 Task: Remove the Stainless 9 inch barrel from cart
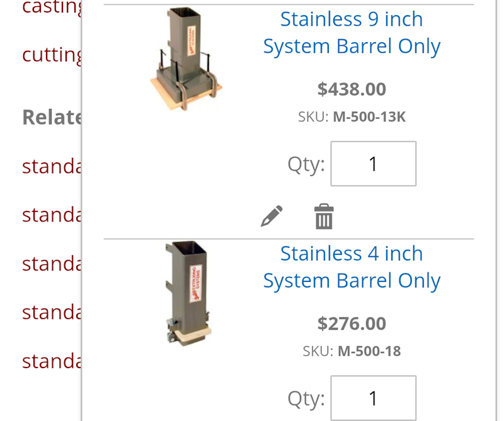pos(324,216)
